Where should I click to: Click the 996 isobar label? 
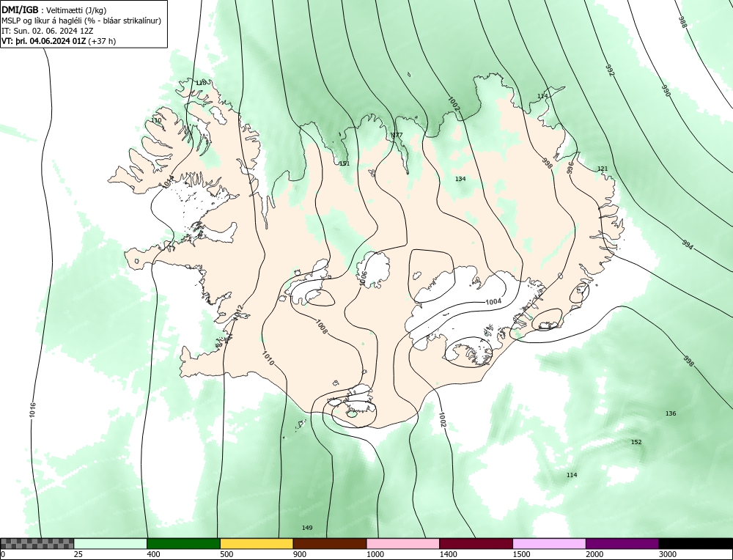coord(570,169)
